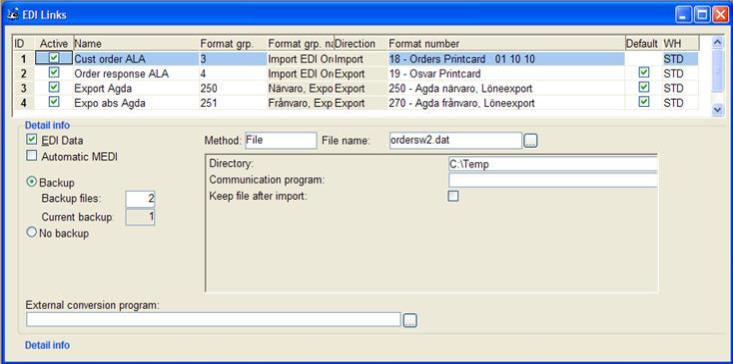This screenshot has width=733, height=364.
Task: Toggle Active checkbox for Export Agda
Action: 54,87
